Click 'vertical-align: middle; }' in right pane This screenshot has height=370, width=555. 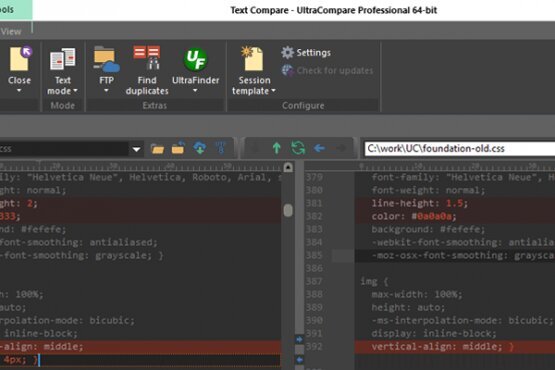442,346
